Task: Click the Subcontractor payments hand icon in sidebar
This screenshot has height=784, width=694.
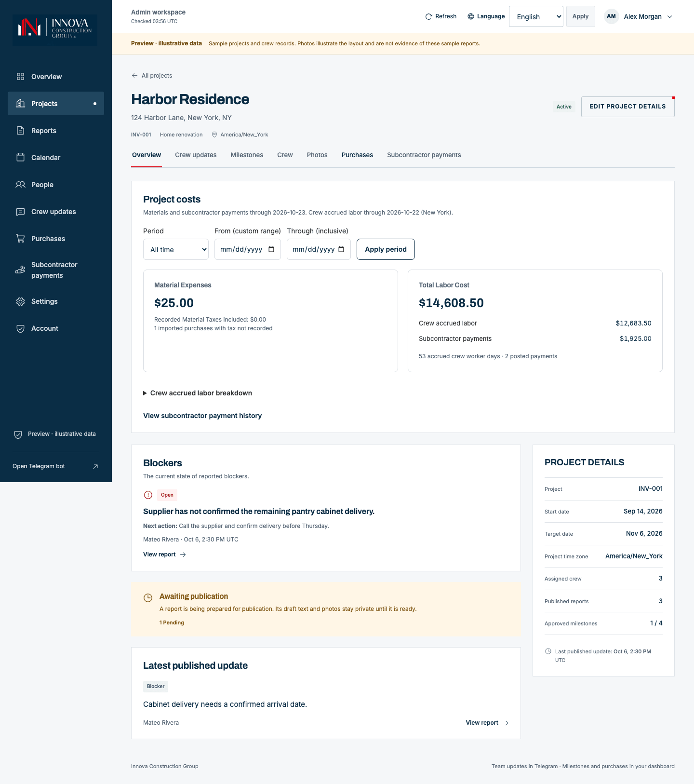Action: (20, 270)
